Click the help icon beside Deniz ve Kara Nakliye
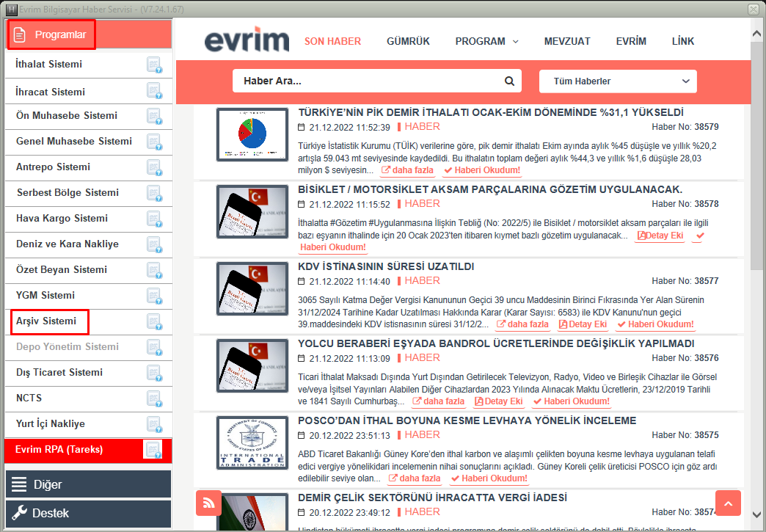Screen dimensions: 766x532 click(154, 245)
